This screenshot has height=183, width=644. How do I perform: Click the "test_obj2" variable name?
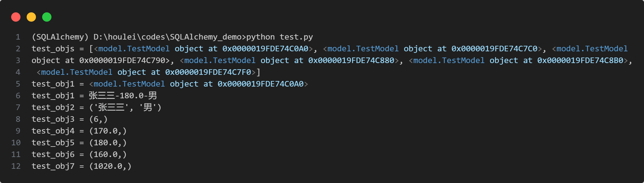(53, 108)
